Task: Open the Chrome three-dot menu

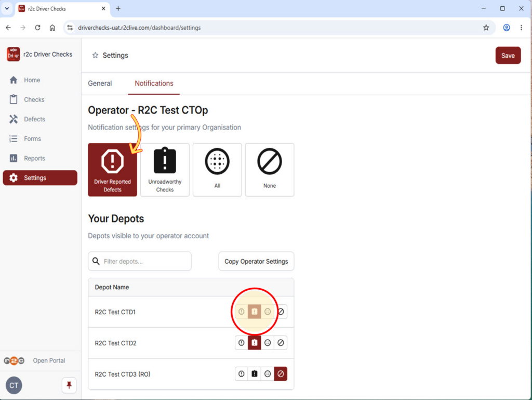Action: point(522,28)
